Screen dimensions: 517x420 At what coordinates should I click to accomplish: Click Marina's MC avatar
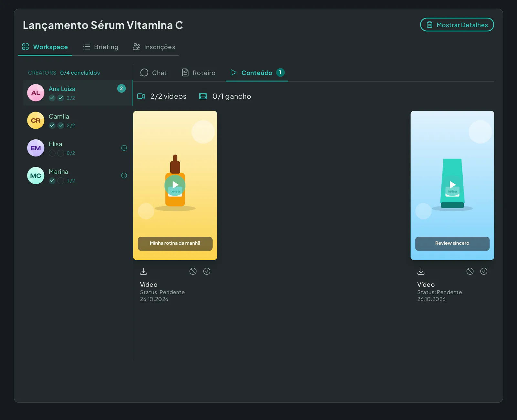36,176
